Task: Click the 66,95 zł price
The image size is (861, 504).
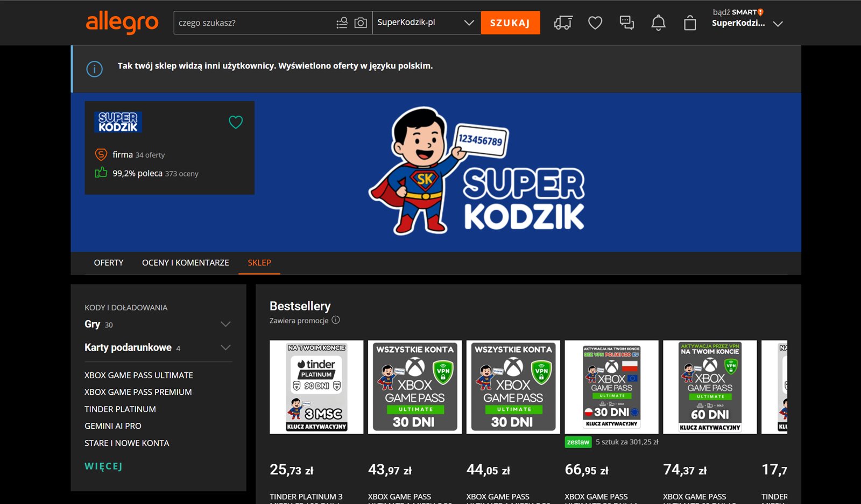Action: 587,470
